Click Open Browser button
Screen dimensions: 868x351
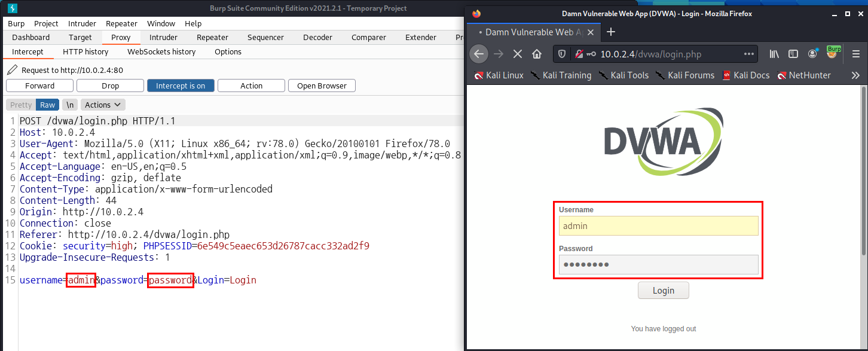click(322, 86)
